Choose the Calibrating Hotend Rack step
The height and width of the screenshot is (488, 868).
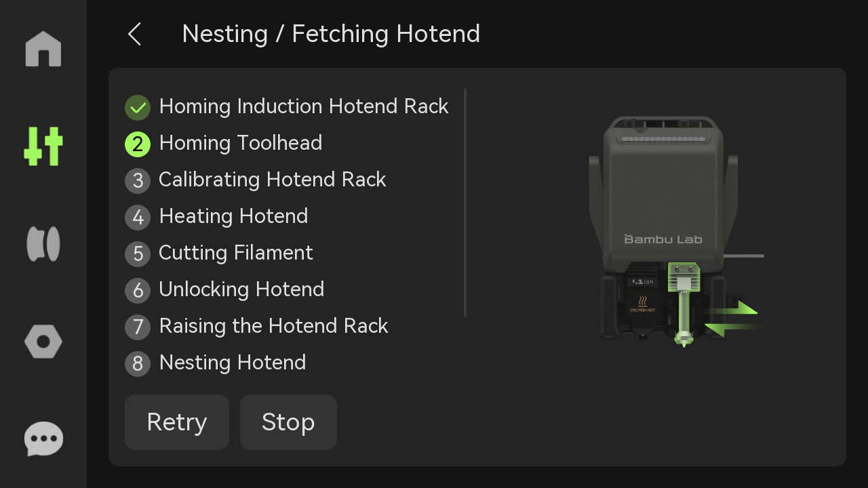(273, 180)
